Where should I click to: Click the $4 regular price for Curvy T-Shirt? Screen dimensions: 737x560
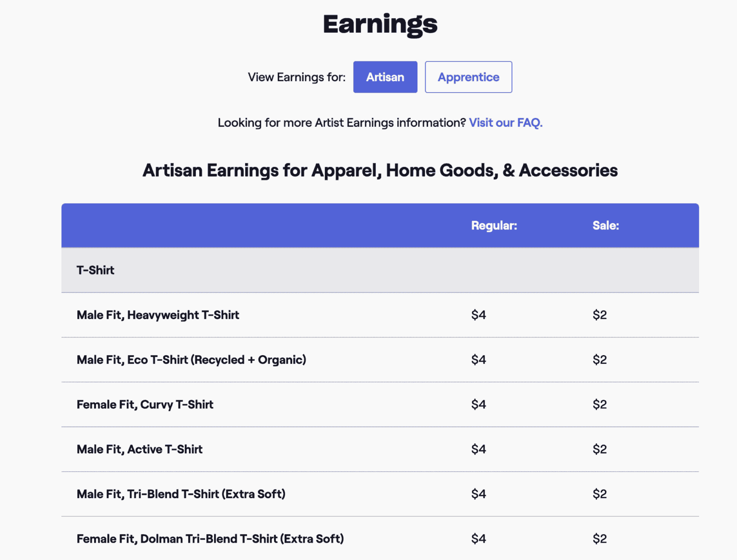click(x=478, y=404)
